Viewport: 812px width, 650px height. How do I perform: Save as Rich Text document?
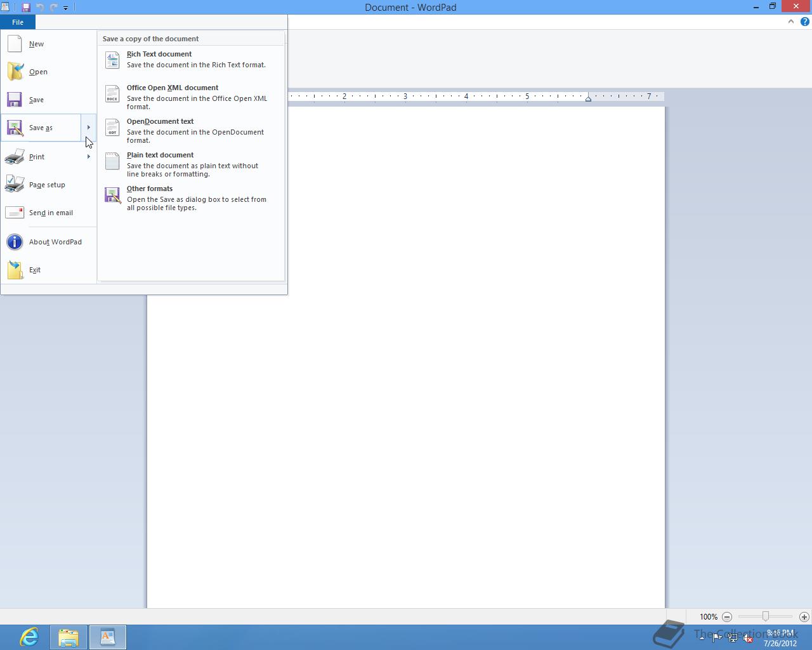[x=191, y=60]
